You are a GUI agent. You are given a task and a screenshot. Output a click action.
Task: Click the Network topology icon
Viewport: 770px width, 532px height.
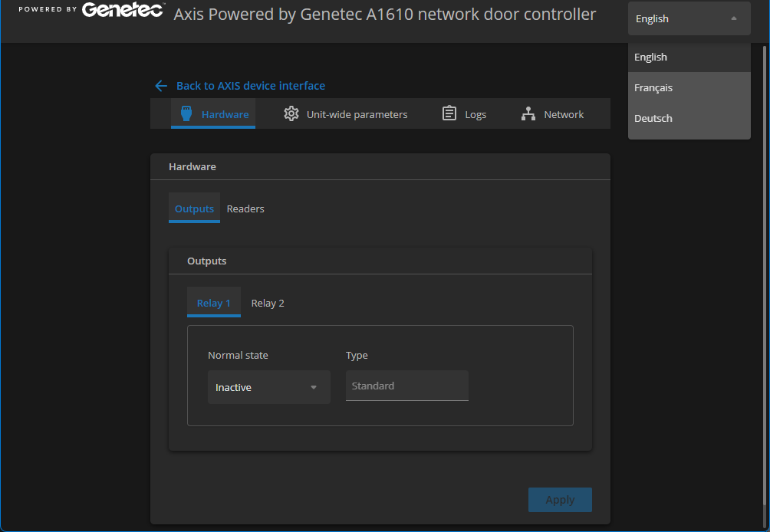coord(528,114)
